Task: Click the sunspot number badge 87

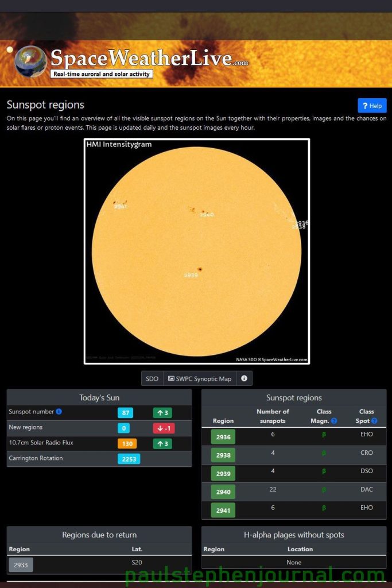Action: [x=125, y=413]
